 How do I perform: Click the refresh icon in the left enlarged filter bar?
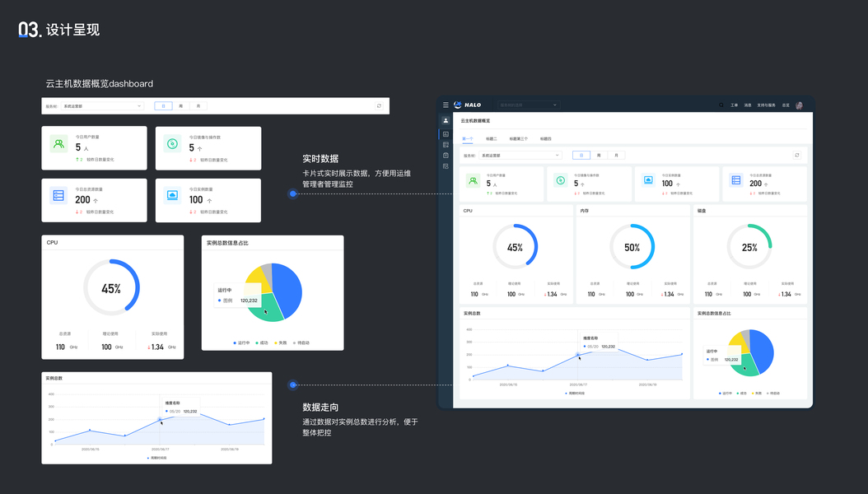pos(379,105)
